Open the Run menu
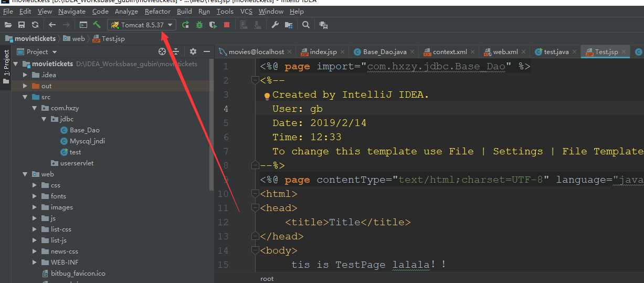The width and height of the screenshot is (644, 283). (204, 11)
